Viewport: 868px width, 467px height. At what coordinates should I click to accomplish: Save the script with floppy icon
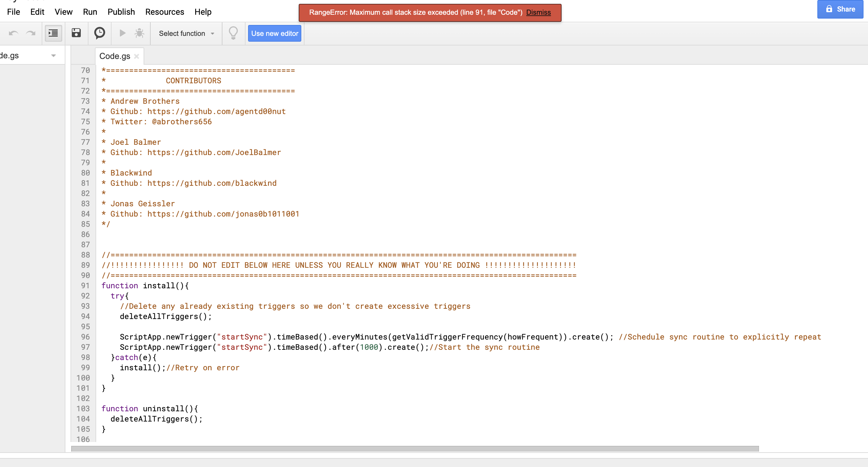(76, 33)
